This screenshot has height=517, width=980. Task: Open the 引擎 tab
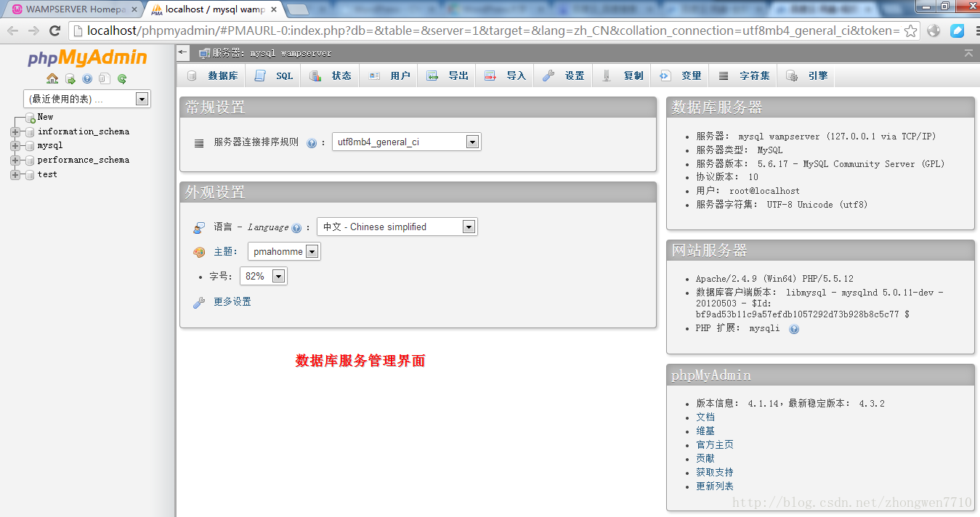click(807, 76)
